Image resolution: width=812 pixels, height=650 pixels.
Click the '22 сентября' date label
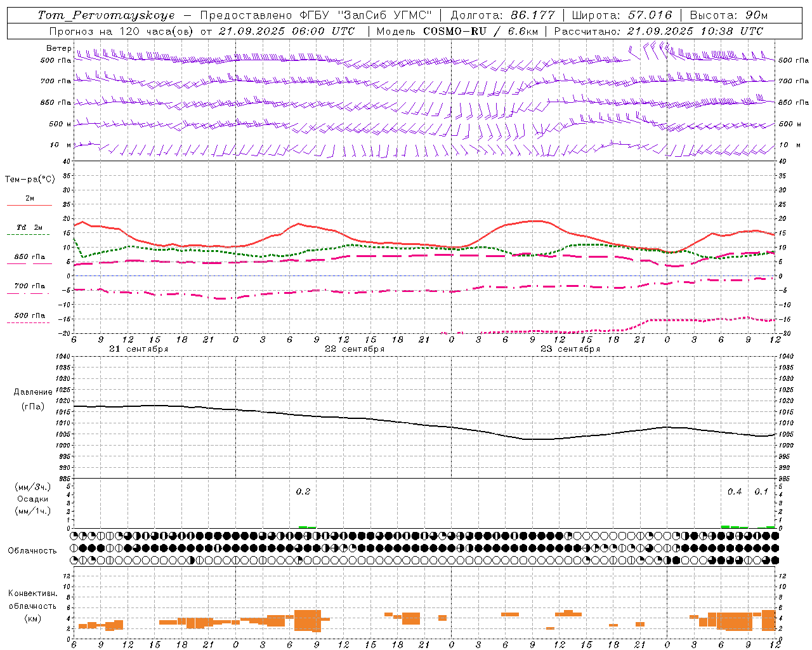[355, 349]
